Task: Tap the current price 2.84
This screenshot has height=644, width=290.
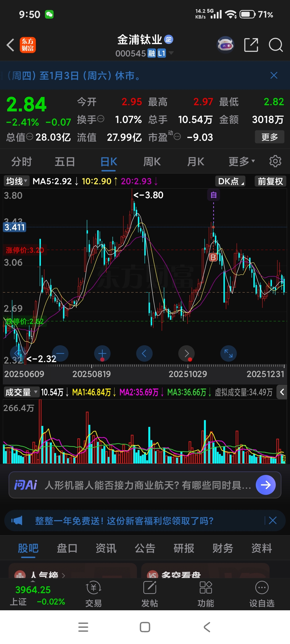Action: click(27, 104)
